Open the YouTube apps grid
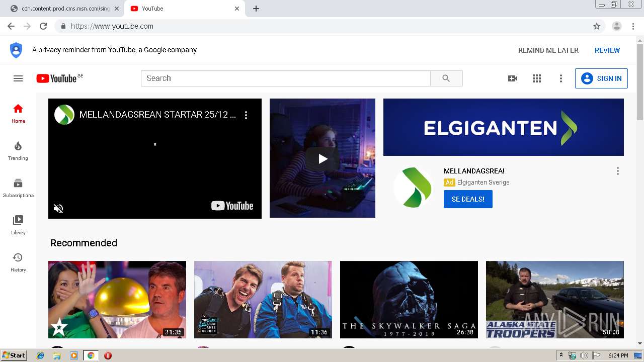The height and width of the screenshot is (362, 644). (537, 78)
